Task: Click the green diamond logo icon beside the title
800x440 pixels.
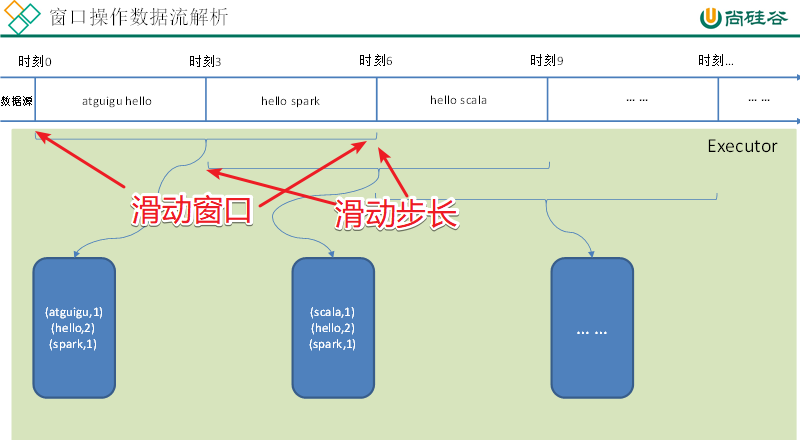Action: pos(22,17)
